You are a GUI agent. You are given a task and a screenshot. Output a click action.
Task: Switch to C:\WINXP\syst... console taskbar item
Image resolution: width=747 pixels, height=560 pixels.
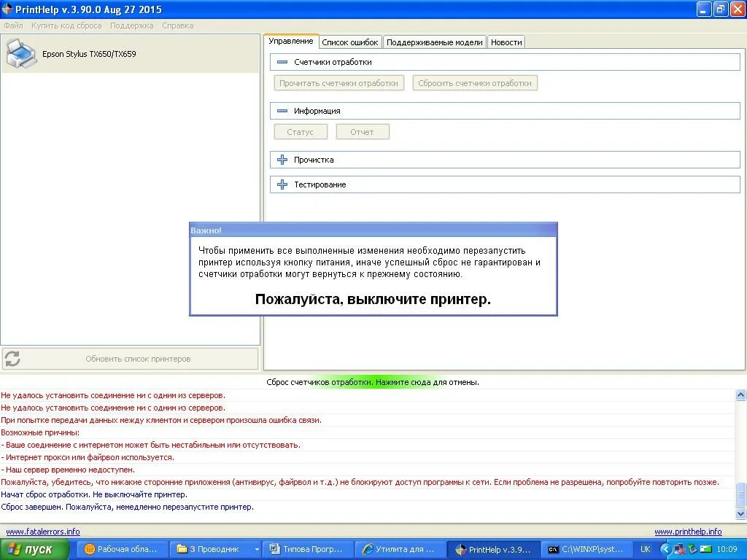pyautogui.click(x=587, y=550)
